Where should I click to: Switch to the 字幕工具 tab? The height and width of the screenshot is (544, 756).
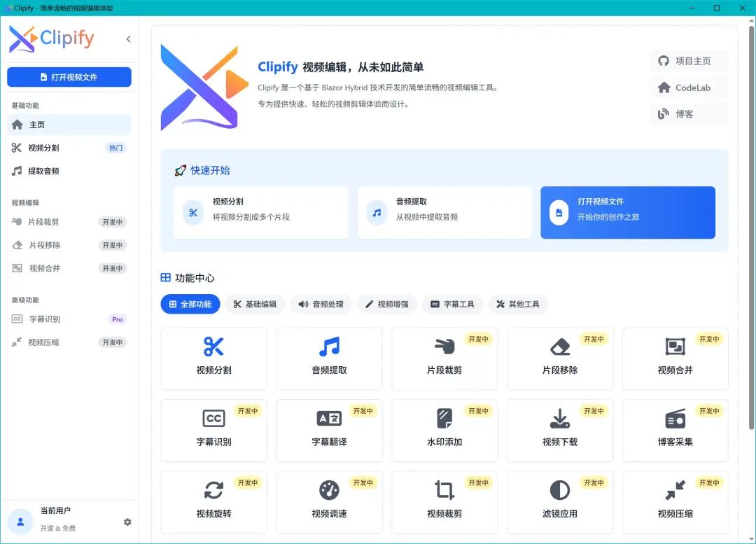pos(452,305)
